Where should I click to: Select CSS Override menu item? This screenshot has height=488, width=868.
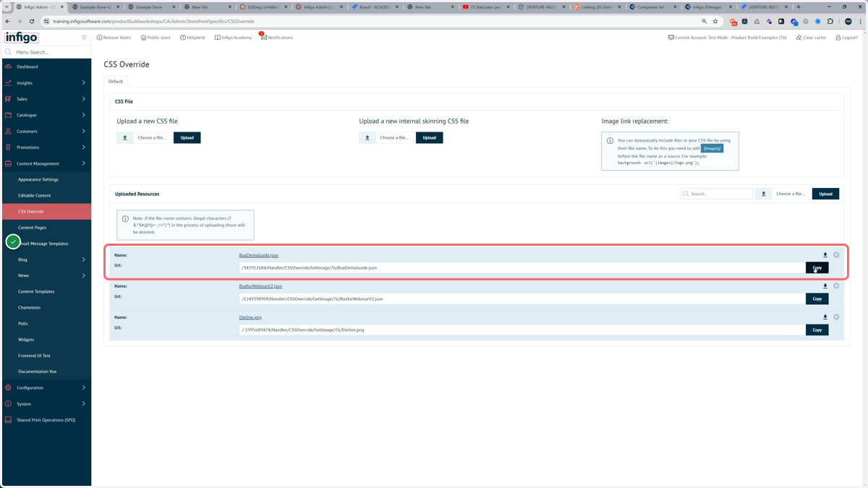click(46, 212)
